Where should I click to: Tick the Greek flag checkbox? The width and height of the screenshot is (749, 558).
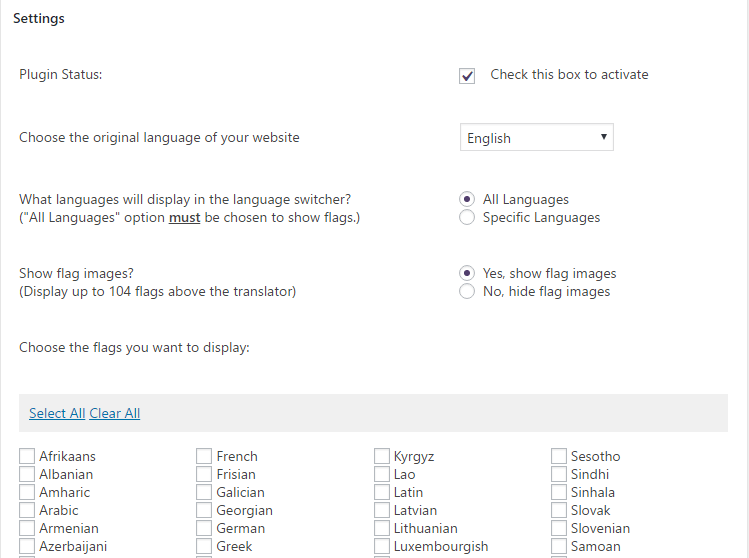[204, 547]
